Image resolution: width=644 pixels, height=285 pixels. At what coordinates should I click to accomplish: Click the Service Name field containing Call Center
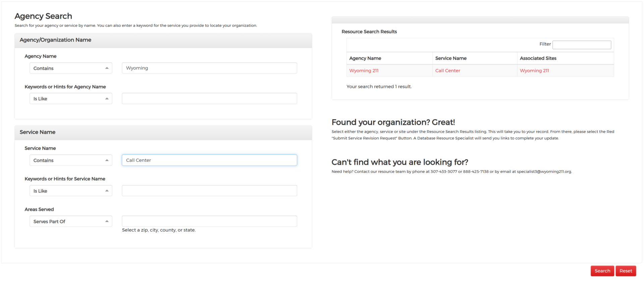click(x=209, y=160)
